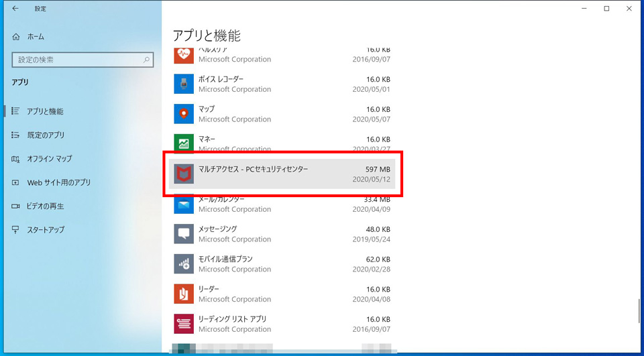This screenshot has height=356, width=644.
Task: Select the リーダー app entry name
Action: point(209,289)
